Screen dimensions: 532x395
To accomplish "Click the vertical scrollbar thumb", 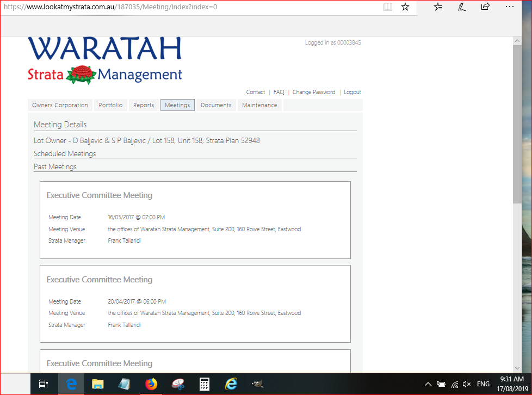I will coord(517,124).
